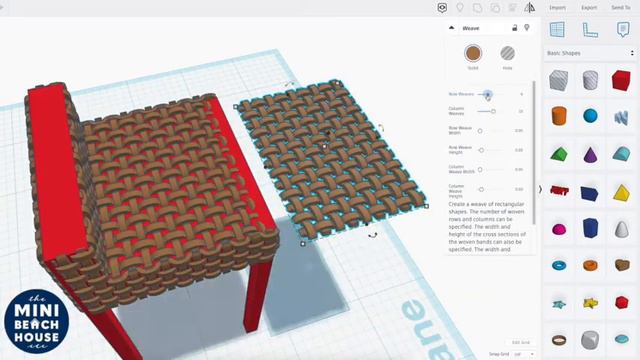Click the Column Weaves slider handle
Screen dimensions: 640x360
point(493,111)
